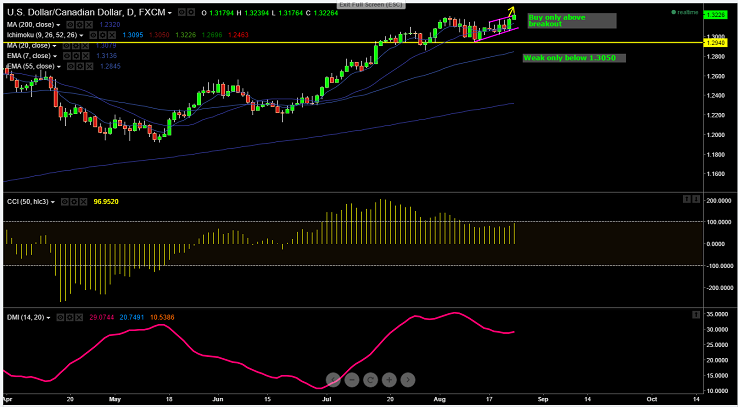738x407 pixels.
Task: Click the EMA 55 value 1.2845
Action: pyautogui.click(x=109, y=66)
